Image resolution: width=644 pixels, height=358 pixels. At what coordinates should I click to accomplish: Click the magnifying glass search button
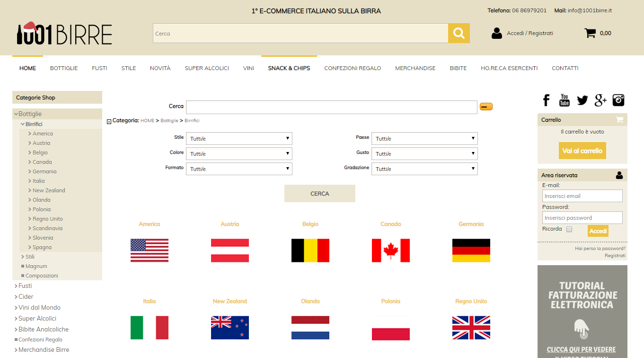[459, 33]
